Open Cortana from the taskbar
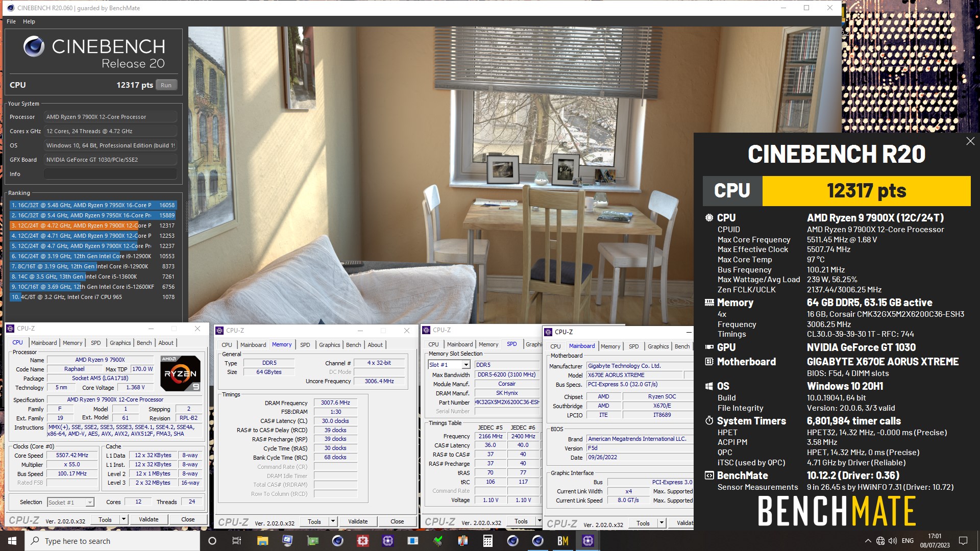This screenshot has height=551, width=980. [x=212, y=541]
